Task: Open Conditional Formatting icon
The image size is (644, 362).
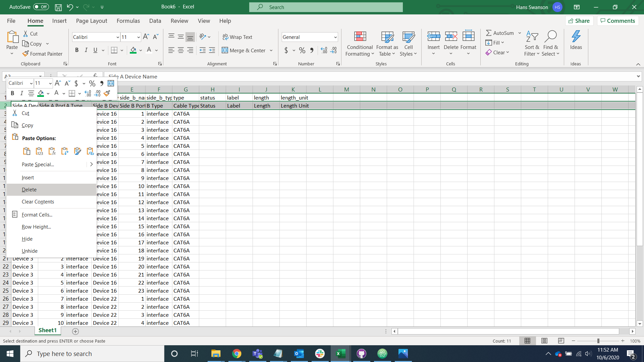Action: click(360, 36)
